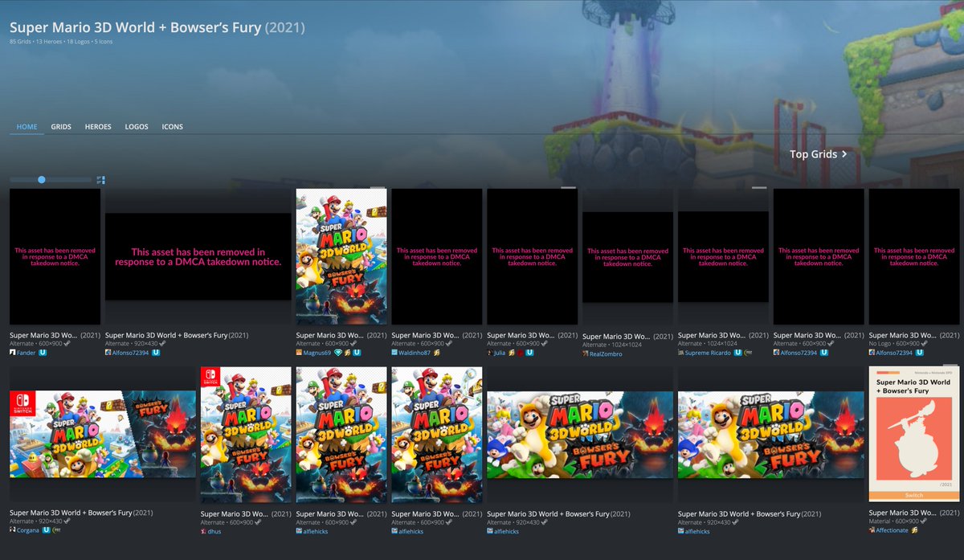Image resolution: width=964 pixels, height=560 pixels.
Task: Click the diamond badge next to Magnus69
Action: [338, 353]
